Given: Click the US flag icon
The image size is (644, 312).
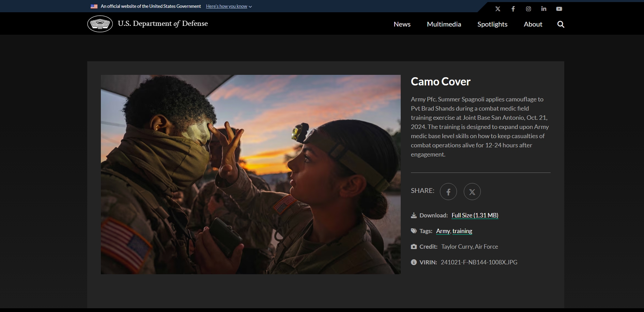Looking at the screenshot, I should click(x=94, y=6).
